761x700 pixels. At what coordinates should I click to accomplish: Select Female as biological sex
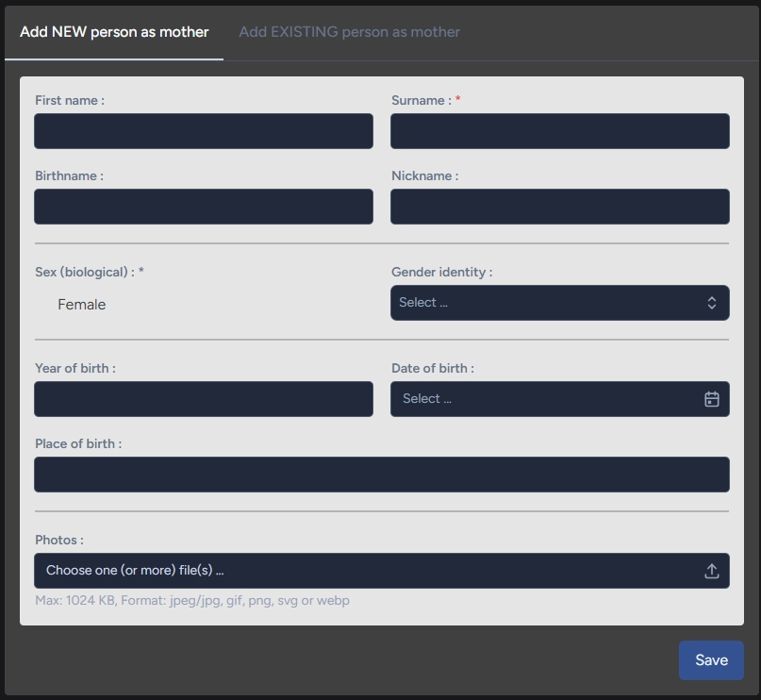pos(81,305)
